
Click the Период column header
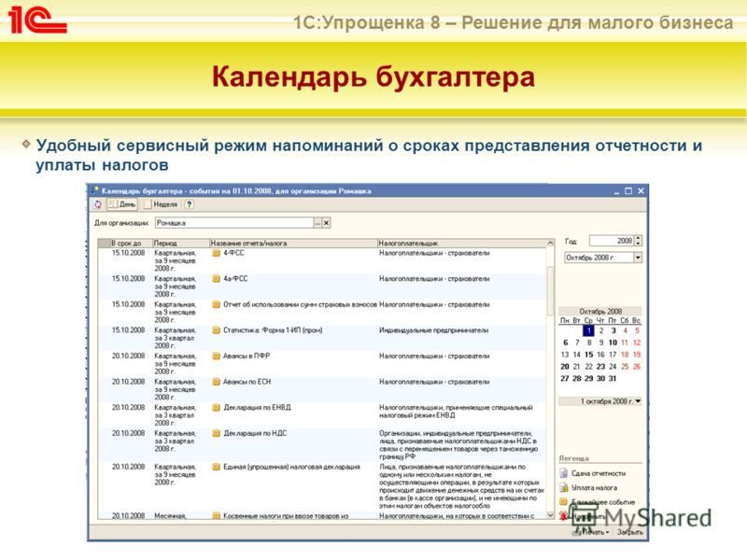pos(181,243)
